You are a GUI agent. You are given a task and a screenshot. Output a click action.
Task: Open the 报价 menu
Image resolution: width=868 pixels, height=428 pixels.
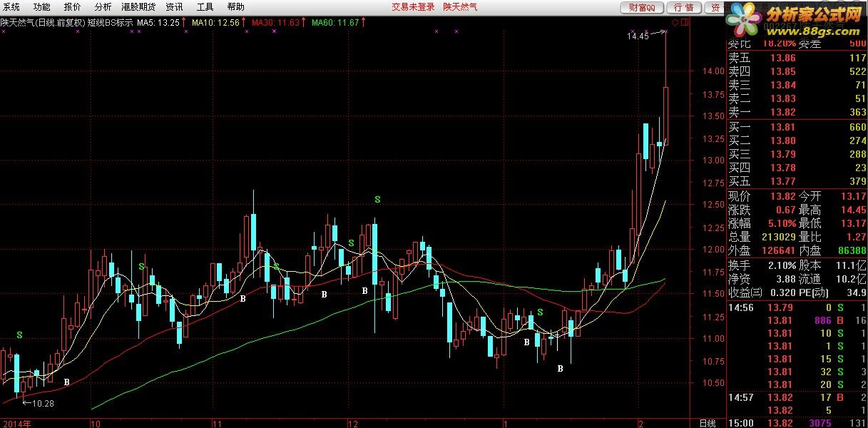(73, 7)
